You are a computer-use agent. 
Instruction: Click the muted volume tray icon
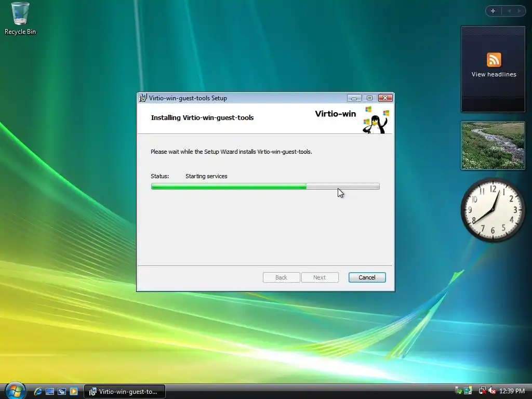pos(492,391)
